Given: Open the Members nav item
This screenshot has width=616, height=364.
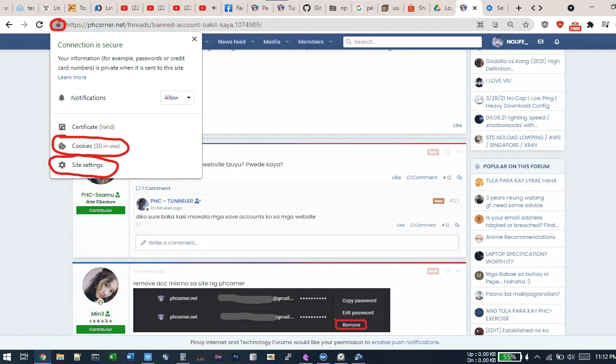Looking at the screenshot, I should point(311,42).
